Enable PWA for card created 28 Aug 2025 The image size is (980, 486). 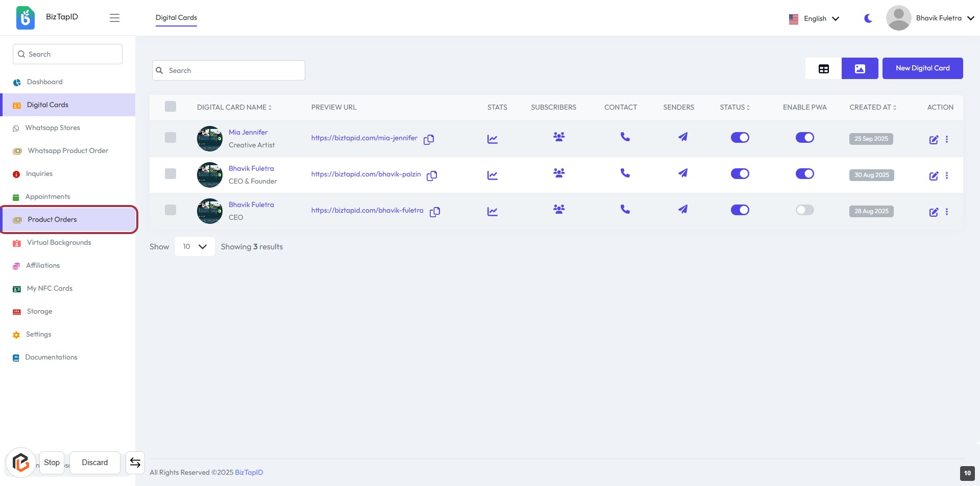click(804, 210)
